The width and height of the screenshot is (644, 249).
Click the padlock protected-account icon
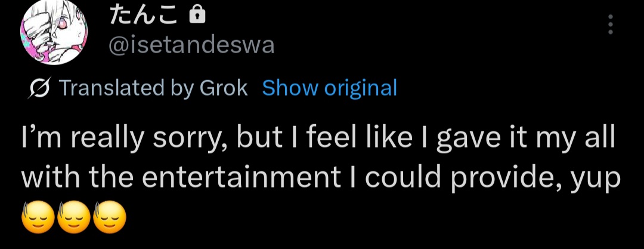coord(196,16)
